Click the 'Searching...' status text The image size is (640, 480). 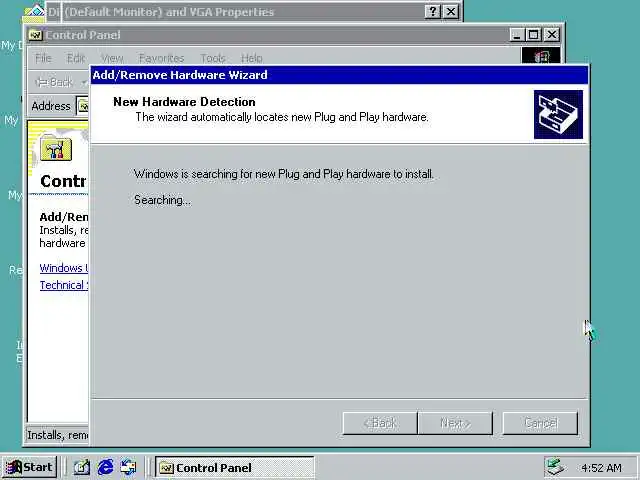click(x=162, y=200)
